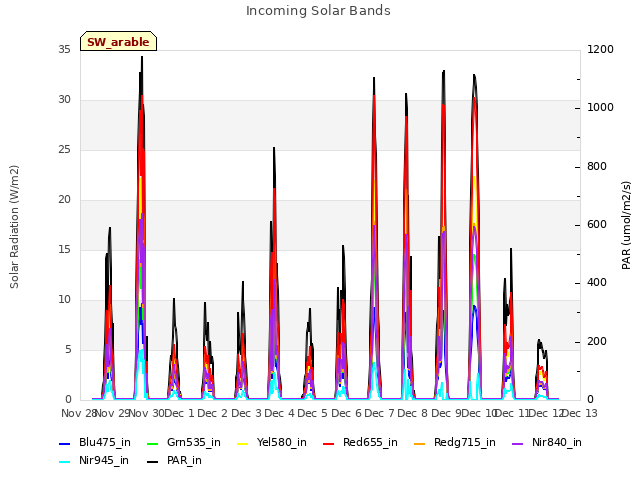Select the Grn535_in legend label

[x=194, y=442]
